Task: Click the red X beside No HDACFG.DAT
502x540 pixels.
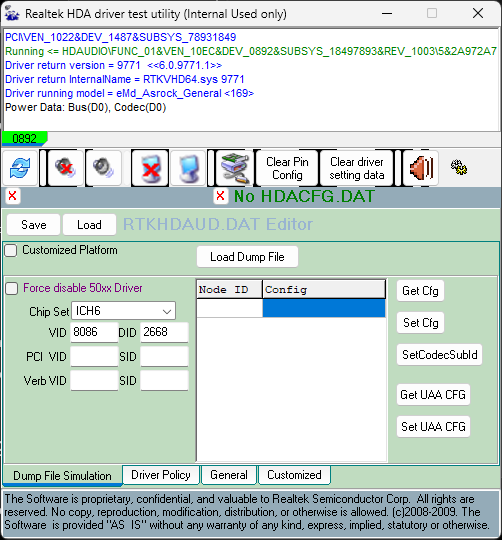Action: (220, 196)
